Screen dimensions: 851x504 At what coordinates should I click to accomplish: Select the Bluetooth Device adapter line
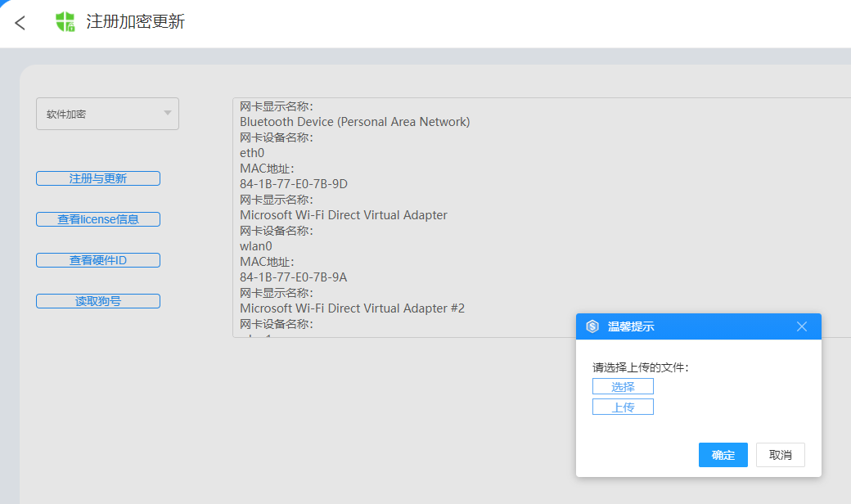[354, 122]
